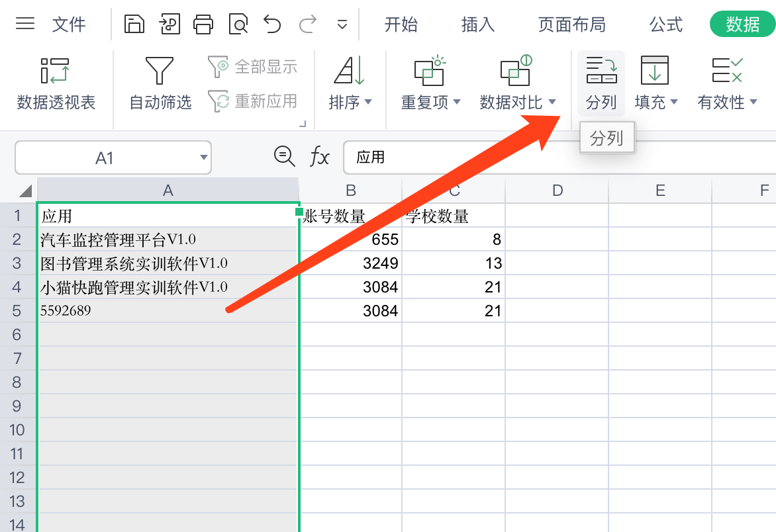The image size is (776, 532).
Task: Click cell 汽车监控管理平台V1.0
Action: [x=168, y=240]
